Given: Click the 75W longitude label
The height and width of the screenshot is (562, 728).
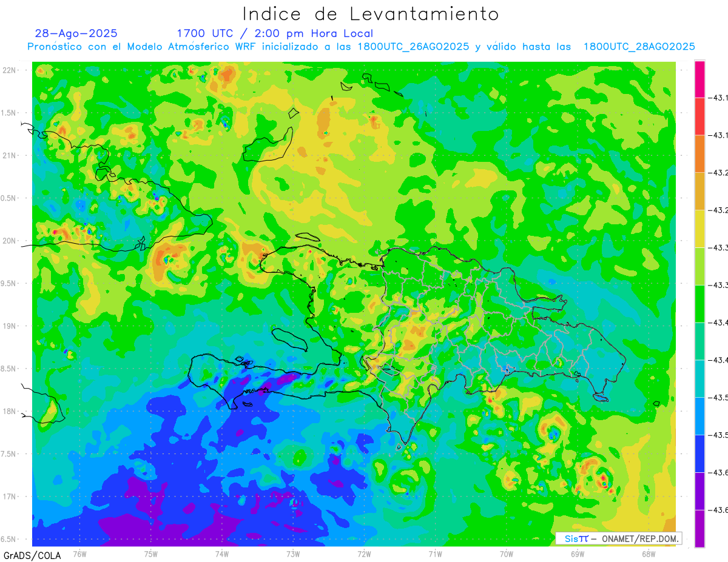Looking at the screenshot, I should pos(151,554).
